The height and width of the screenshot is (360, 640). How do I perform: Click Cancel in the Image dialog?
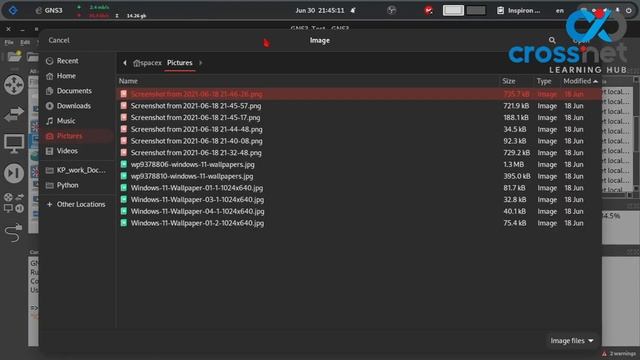coord(59,40)
